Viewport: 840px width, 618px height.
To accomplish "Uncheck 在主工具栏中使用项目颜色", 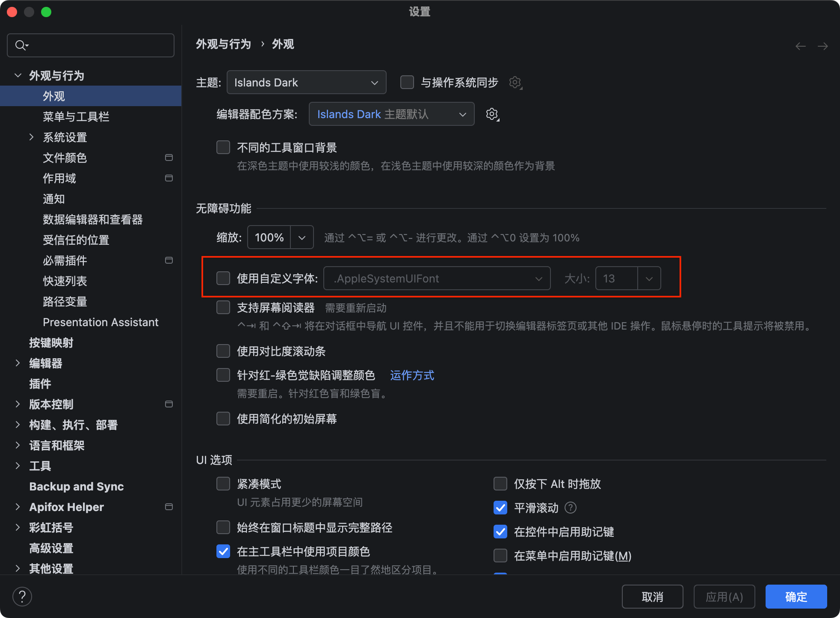I will tap(223, 552).
